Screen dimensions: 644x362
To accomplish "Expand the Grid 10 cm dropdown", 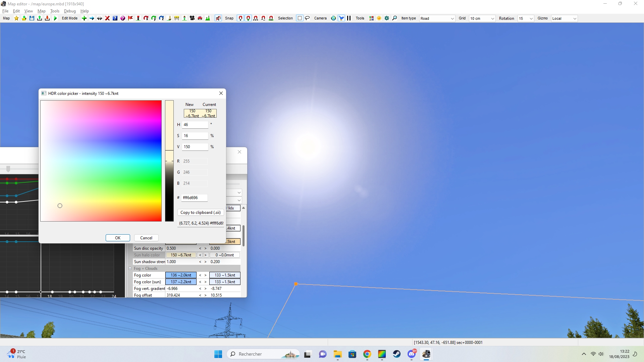I will tap(482, 18).
